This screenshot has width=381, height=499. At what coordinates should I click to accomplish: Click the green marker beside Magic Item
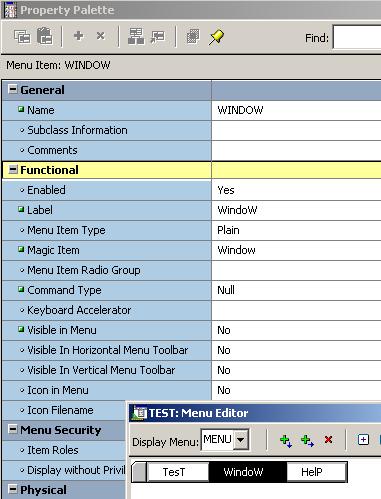(x=21, y=249)
